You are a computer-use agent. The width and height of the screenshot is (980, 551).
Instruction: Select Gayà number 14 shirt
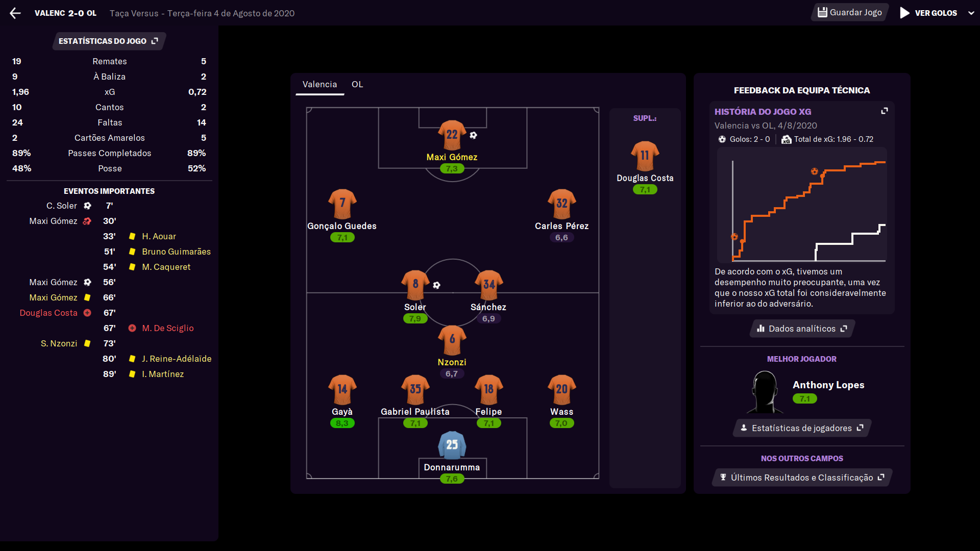point(342,389)
